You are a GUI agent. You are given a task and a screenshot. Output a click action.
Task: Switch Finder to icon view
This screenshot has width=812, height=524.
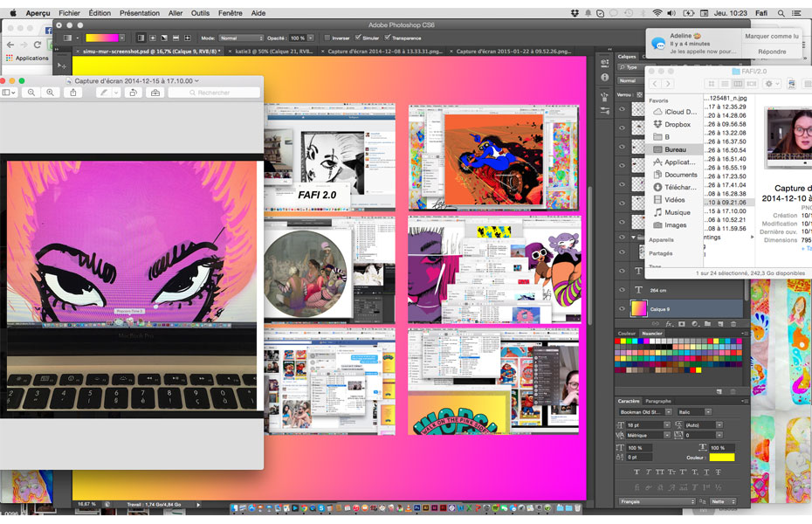[711, 83]
